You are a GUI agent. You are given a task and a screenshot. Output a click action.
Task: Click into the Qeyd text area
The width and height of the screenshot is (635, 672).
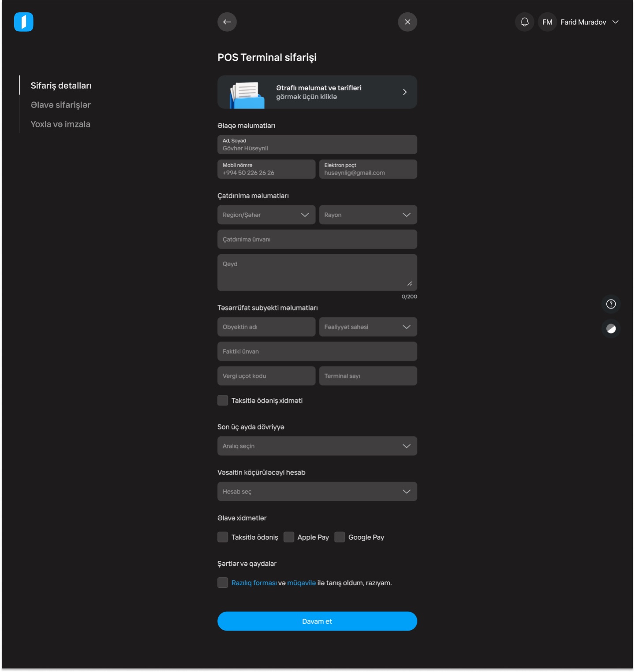[x=317, y=272]
